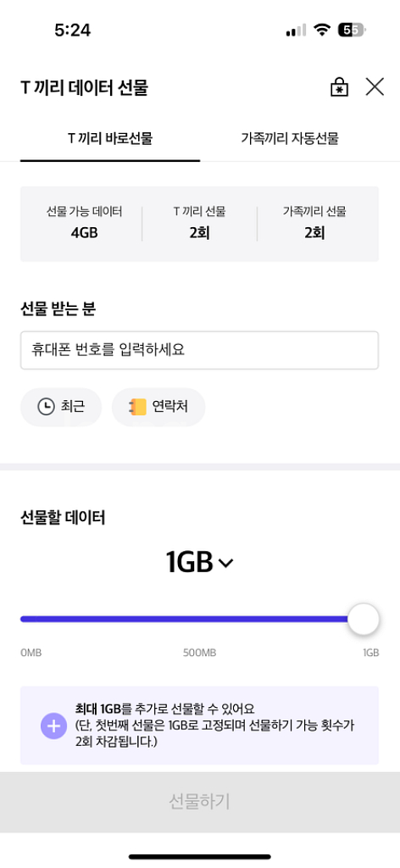Tap the clock icon for 최근 recipients

pos(46,407)
